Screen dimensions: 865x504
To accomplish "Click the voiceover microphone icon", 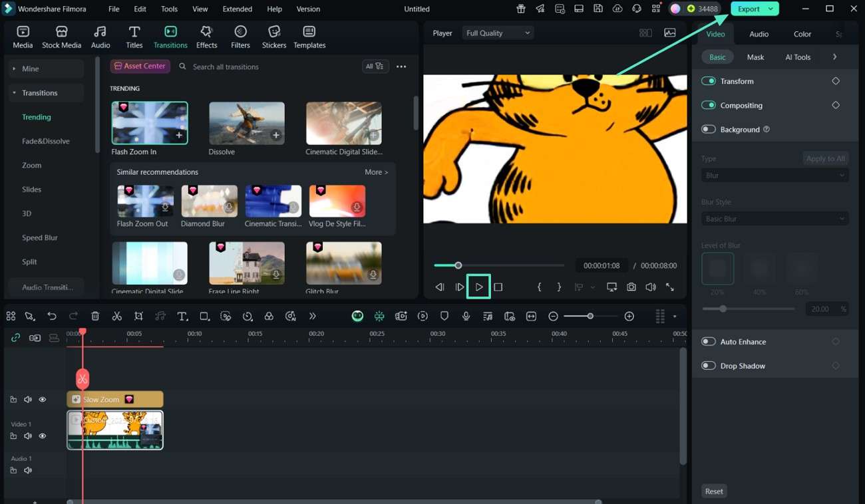I will tap(466, 316).
